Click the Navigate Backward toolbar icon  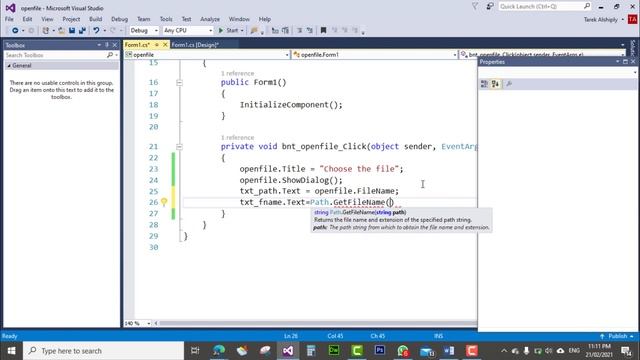click(15, 31)
